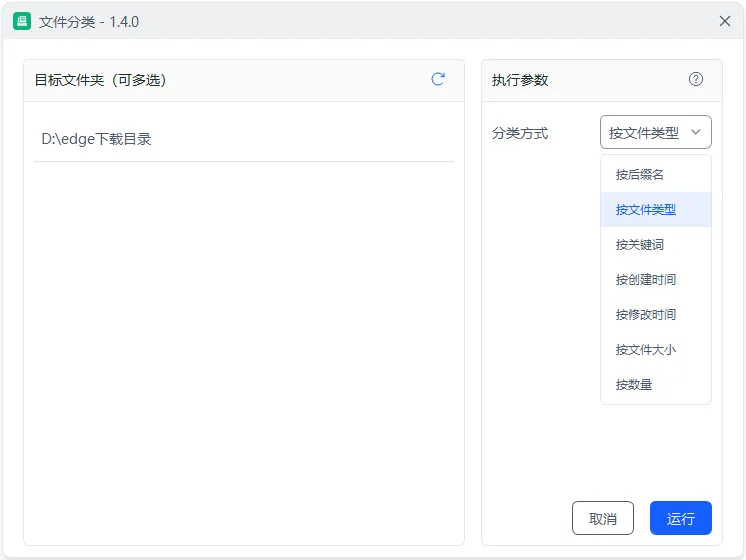This screenshot has height=560, width=746.
Task: Select 按数量 option
Action: [656, 384]
